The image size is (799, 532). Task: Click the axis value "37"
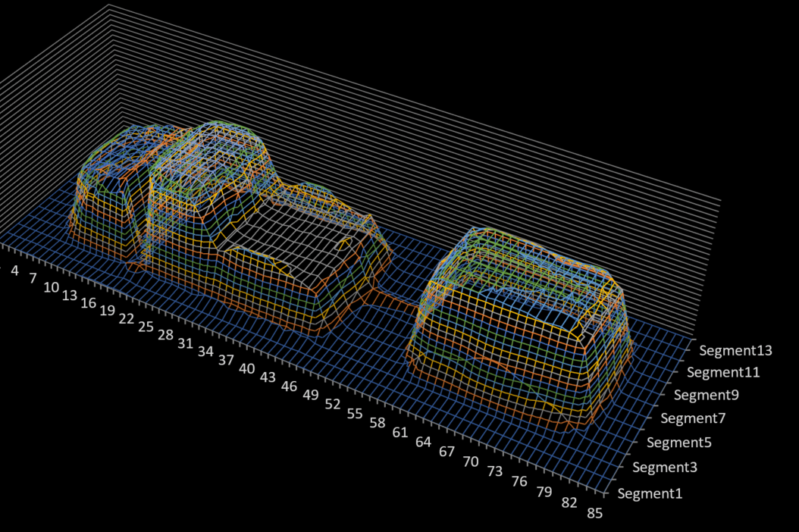click(x=226, y=360)
